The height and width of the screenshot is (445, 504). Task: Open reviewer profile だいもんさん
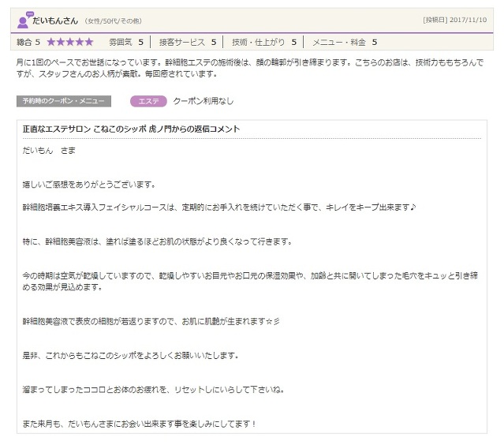point(56,20)
